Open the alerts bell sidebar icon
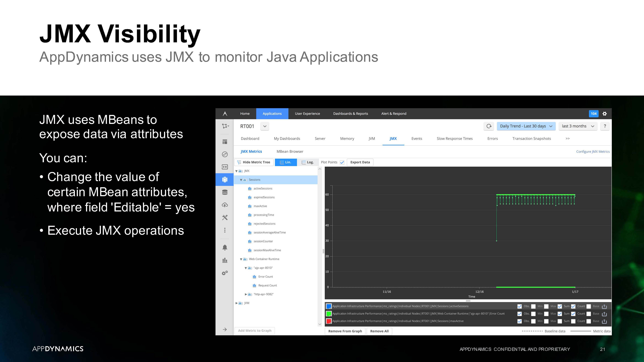Viewport: 644px width, 362px height. tap(225, 247)
